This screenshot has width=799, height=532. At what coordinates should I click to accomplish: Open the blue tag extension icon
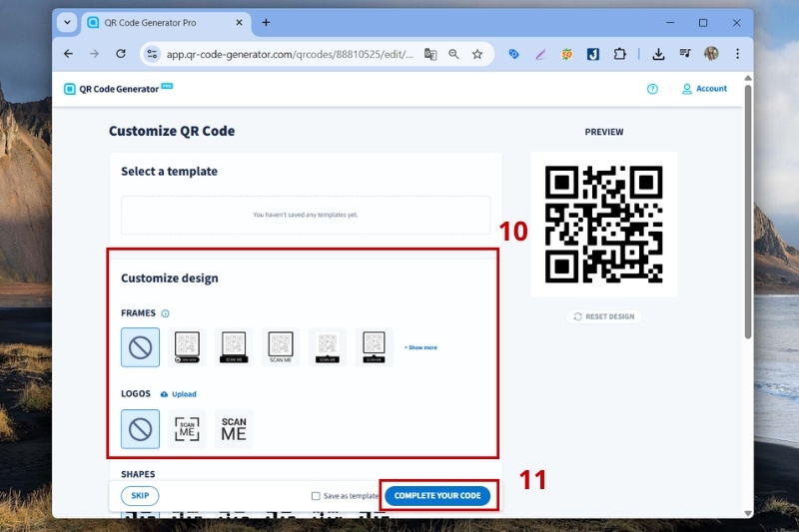point(514,54)
